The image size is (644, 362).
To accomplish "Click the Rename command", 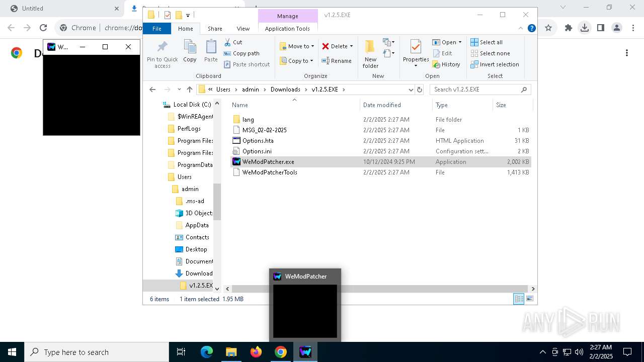I will click(x=337, y=61).
